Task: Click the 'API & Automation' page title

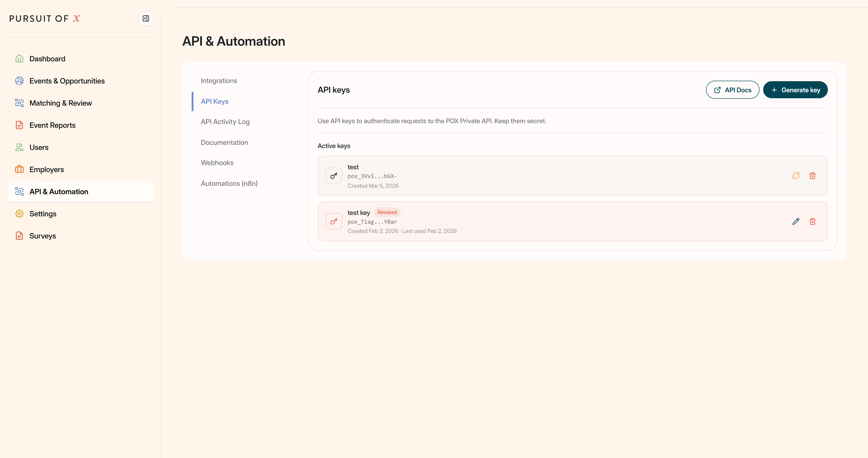Action: (234, 41)
